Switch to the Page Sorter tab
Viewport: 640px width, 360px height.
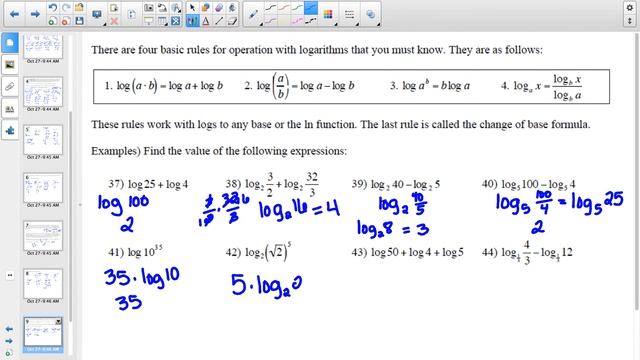coord(10,43)
